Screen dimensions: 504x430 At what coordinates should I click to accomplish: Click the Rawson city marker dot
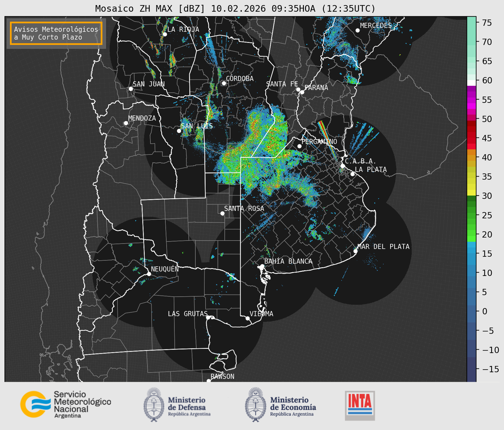(209, 381)
